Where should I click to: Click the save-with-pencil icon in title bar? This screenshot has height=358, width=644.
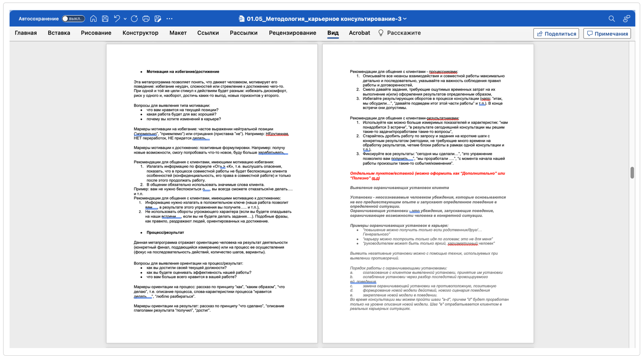(x=158, y=19)
